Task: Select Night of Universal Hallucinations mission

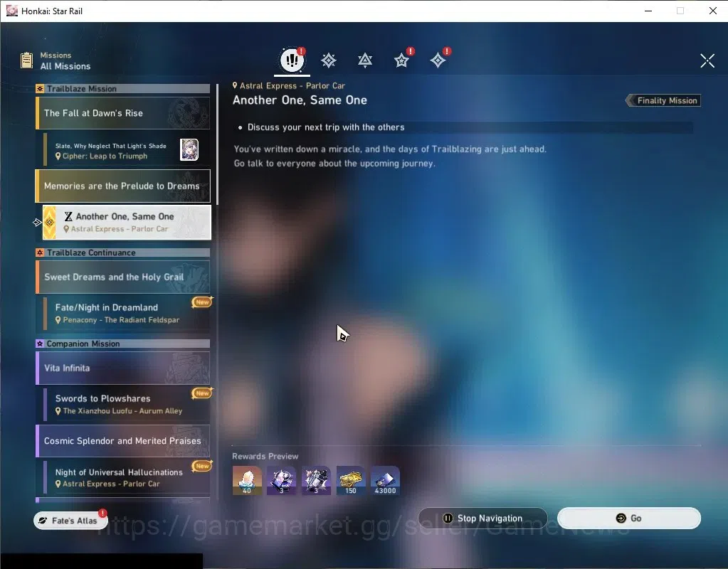Action: (126, 477)
